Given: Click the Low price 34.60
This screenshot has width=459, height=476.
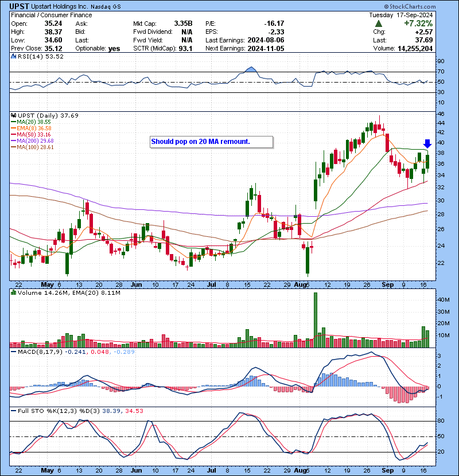Looking at the screenshot, I should pos(53,40).
